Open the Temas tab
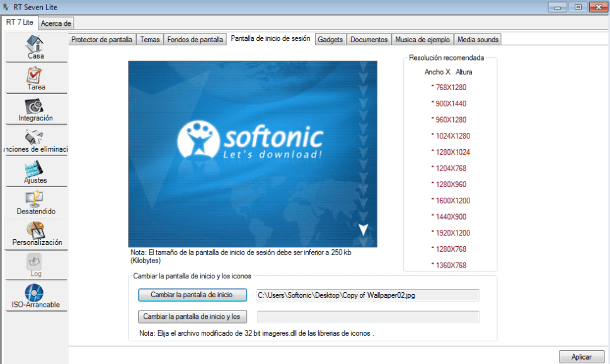 pos(149,40)
